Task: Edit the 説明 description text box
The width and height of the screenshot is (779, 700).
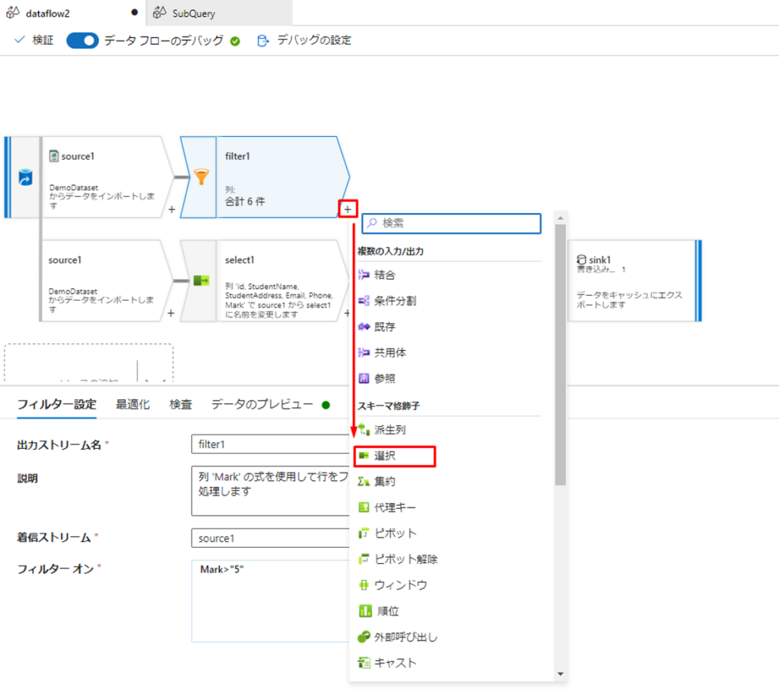Action: point(270,491)
